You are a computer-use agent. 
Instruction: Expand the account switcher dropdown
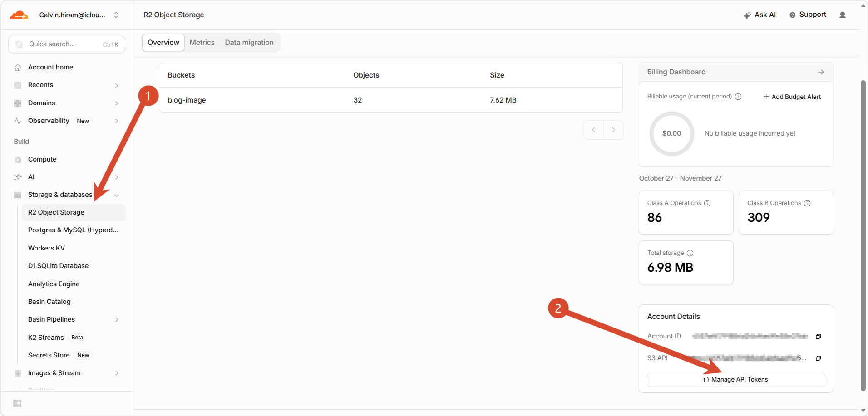tap(116, 15)
